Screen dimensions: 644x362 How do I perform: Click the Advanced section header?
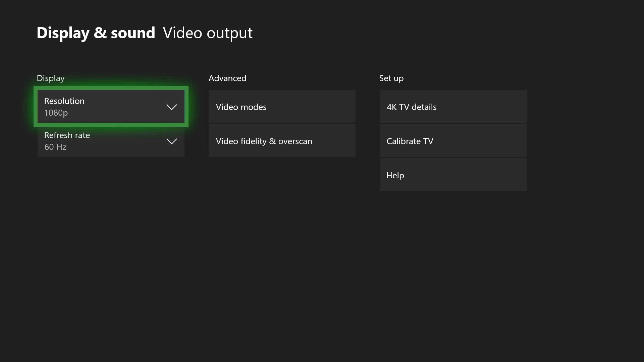pos(227,78)
